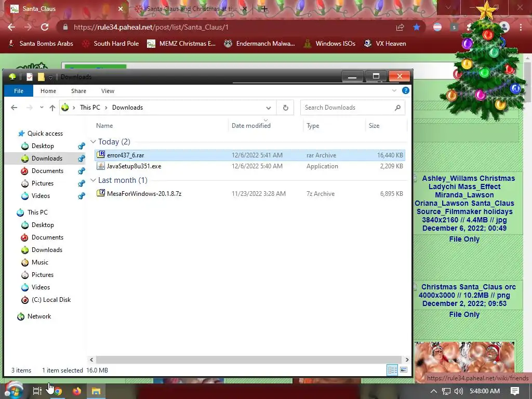Image resolution: width=532 pixels, height=399 pixels.
Task: Collapse the Today group
Action: (93, 141)
